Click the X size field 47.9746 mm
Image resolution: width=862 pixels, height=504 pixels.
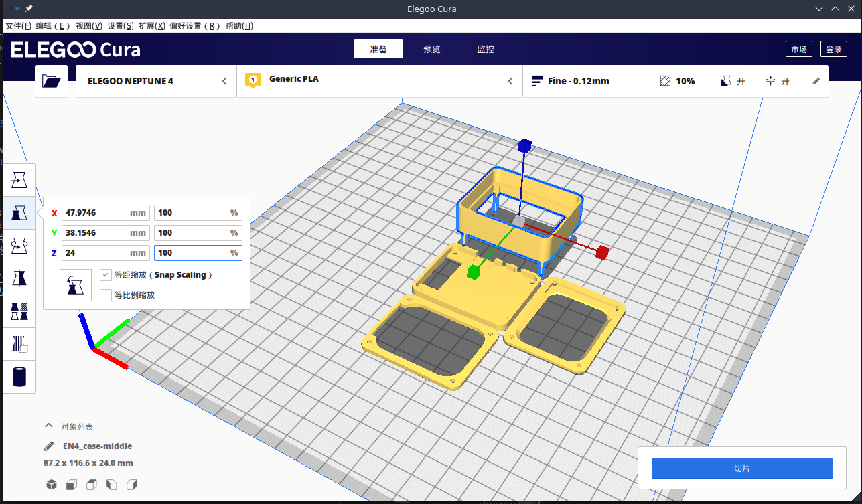(106, 213)
